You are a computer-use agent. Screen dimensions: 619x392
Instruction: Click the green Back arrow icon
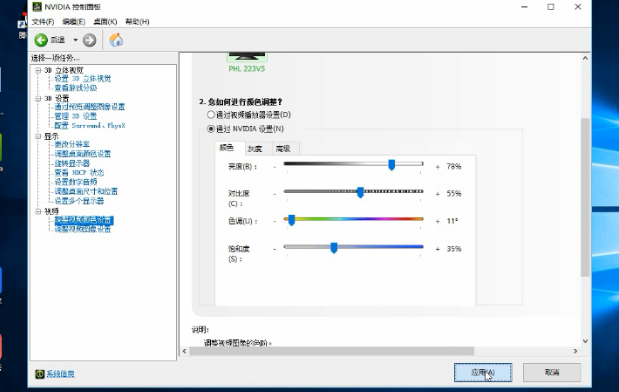pos(41,40)
